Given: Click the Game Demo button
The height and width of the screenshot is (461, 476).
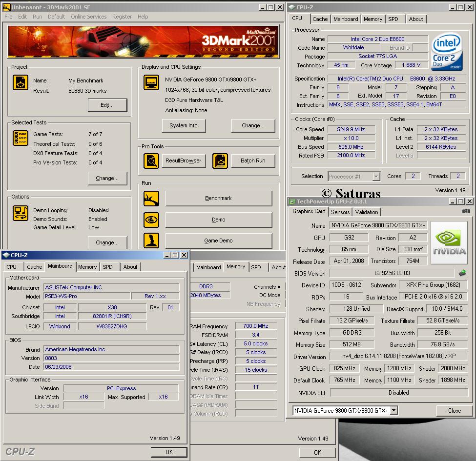Looking at the screenshot, I should tap(219, 241).
